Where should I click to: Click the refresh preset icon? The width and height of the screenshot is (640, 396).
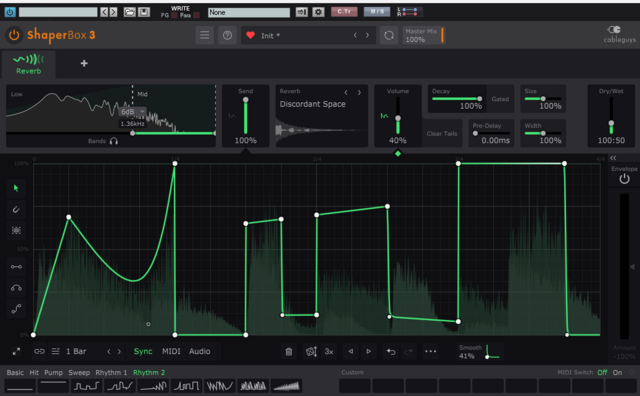click(389, 35)
